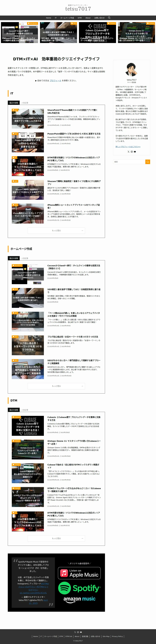Viewport: 156px width, 644px height.
Task: Click the Wordpress category tag on carousel card
Action: [x=33, y=23]
